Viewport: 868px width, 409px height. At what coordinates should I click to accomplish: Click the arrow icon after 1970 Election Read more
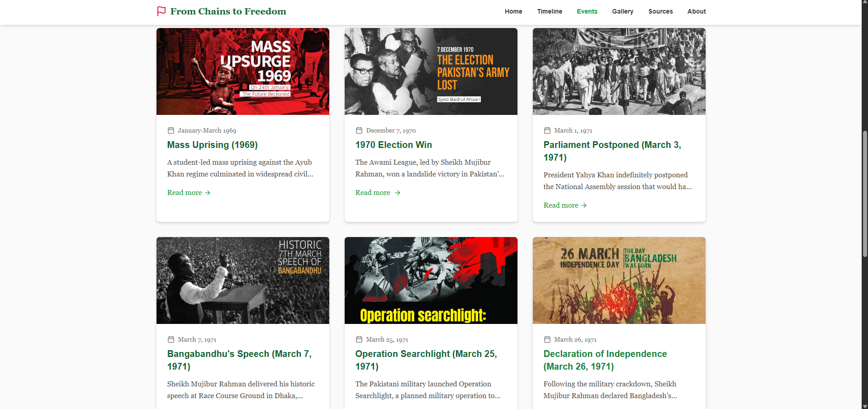(x=398, y=193)
